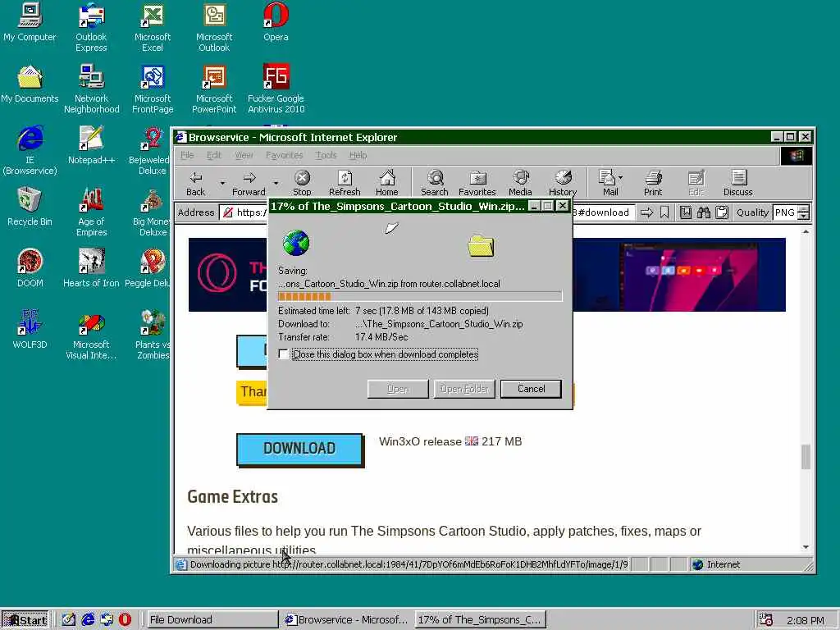Click the Open button in download dialog

point(398,389)
